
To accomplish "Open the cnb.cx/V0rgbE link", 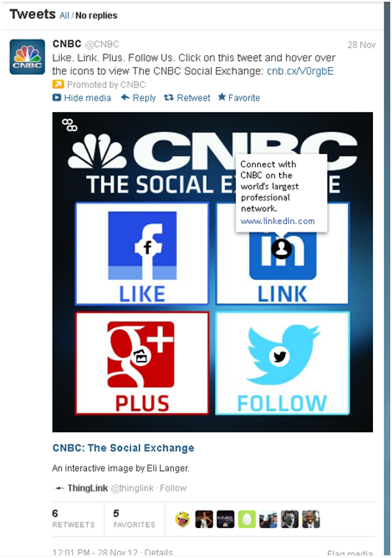I will coord(300,71).
